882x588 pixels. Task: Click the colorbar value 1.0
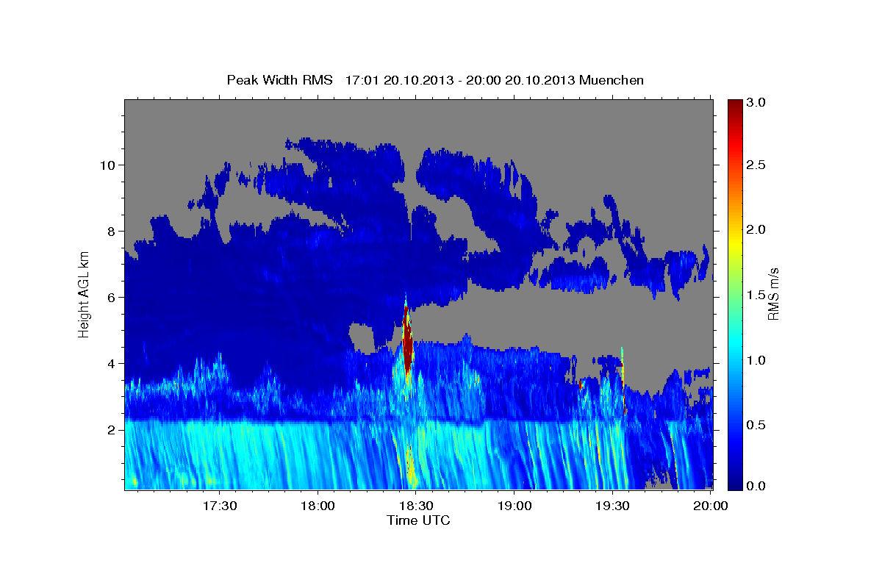(x=757, y=360)
